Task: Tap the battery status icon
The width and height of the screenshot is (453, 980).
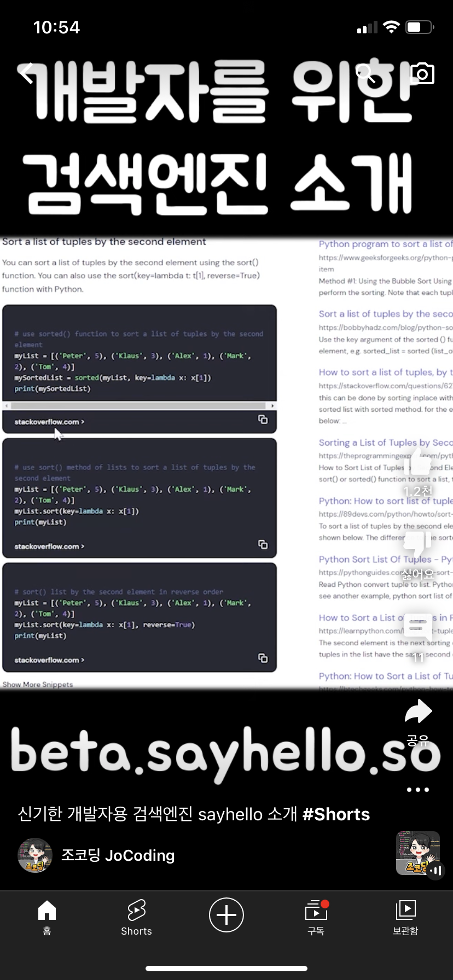Action: (x=420, y=27)
